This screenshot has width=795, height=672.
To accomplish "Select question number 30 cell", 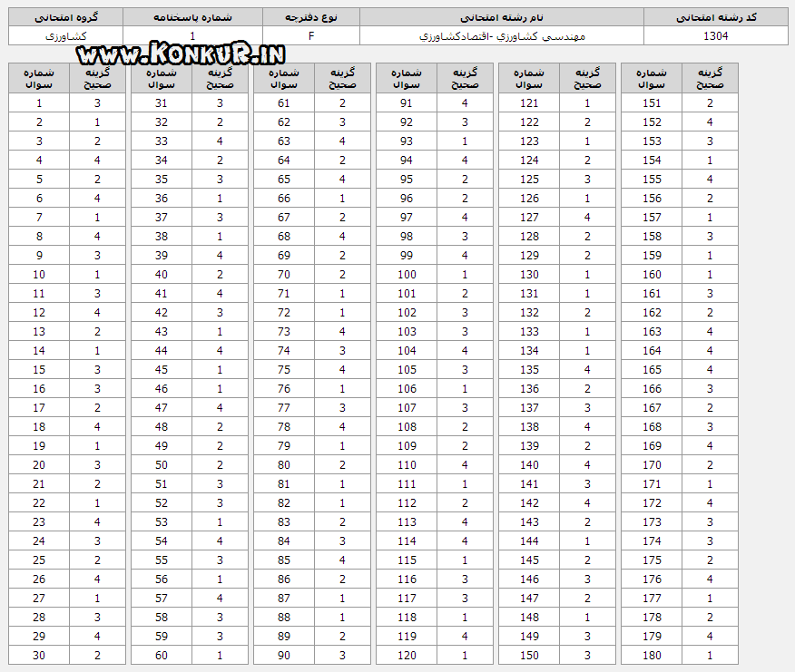I will click(39, 656).
